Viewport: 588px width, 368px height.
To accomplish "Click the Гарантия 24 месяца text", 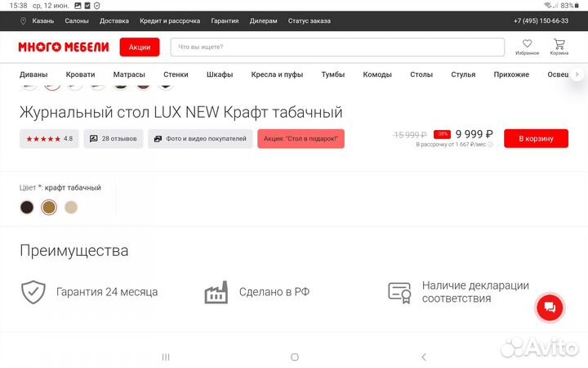I will pyautogui.click(x=107, y=292).
